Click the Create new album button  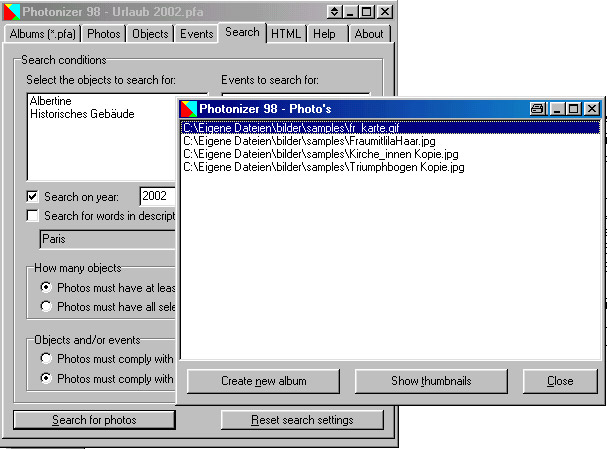pos(264,381)
